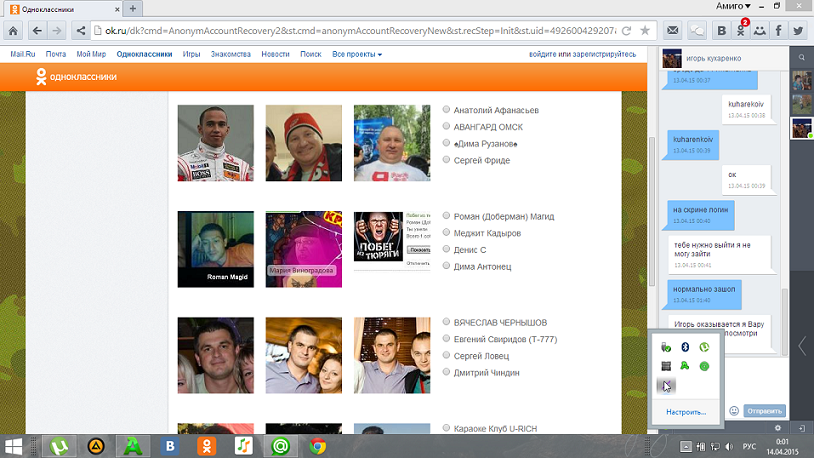This screenshot has height=458, width=814.
Task: Open the share icon beside the address bar
Action: 80,31
